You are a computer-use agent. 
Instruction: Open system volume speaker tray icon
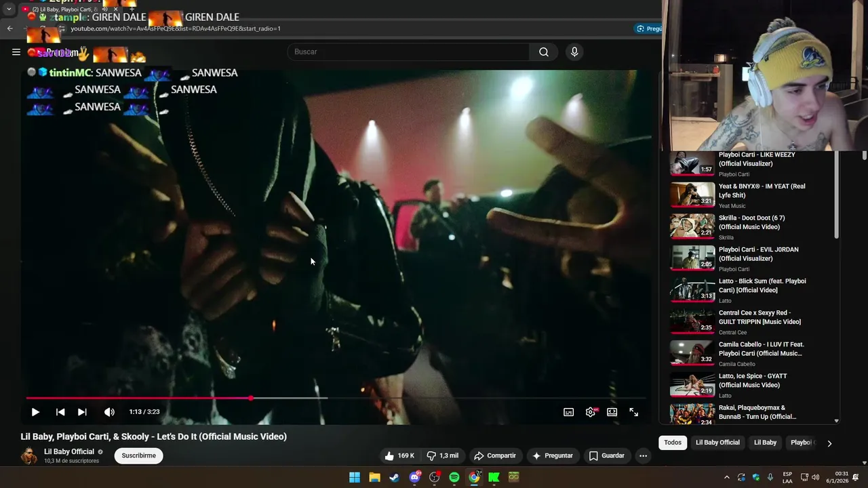[815, 477]
